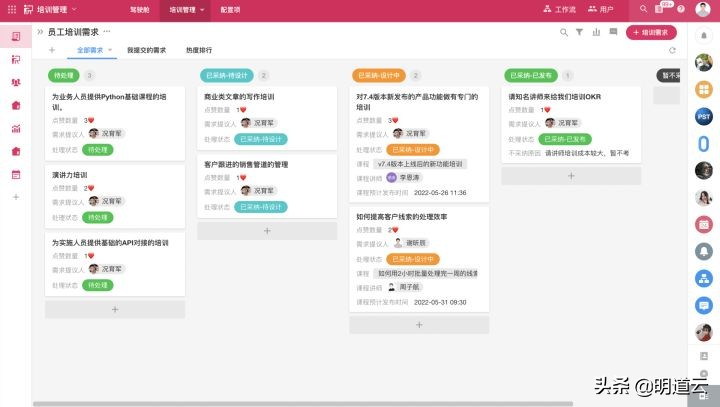Viewport: 720px width, 407px height.
Task: Open the grey bell icon in right rail
Action: pos(703,251)
